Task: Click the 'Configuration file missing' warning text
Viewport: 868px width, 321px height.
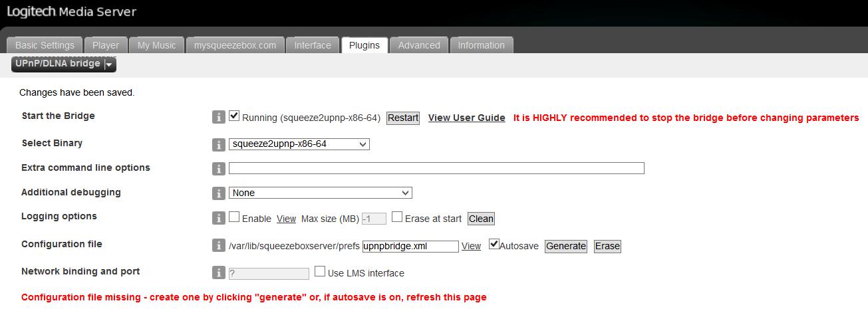Action: click(x=254, y=297)
